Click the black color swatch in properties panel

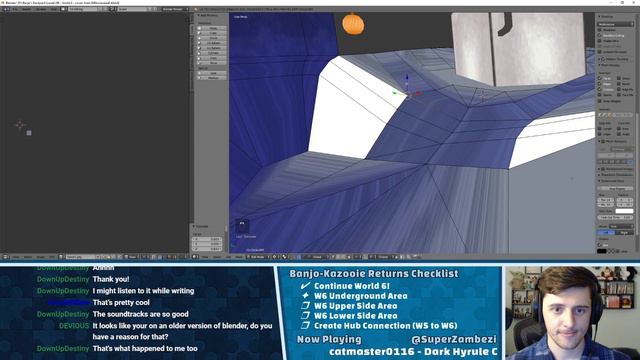tap(602, 251)
